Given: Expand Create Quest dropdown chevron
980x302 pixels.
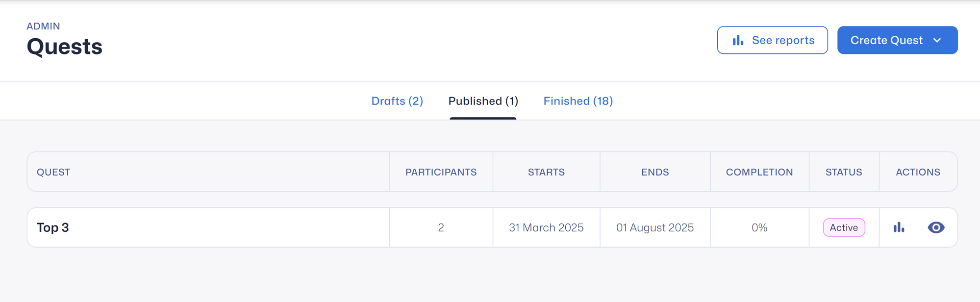Looking at the screenshot, I should 937,40.
